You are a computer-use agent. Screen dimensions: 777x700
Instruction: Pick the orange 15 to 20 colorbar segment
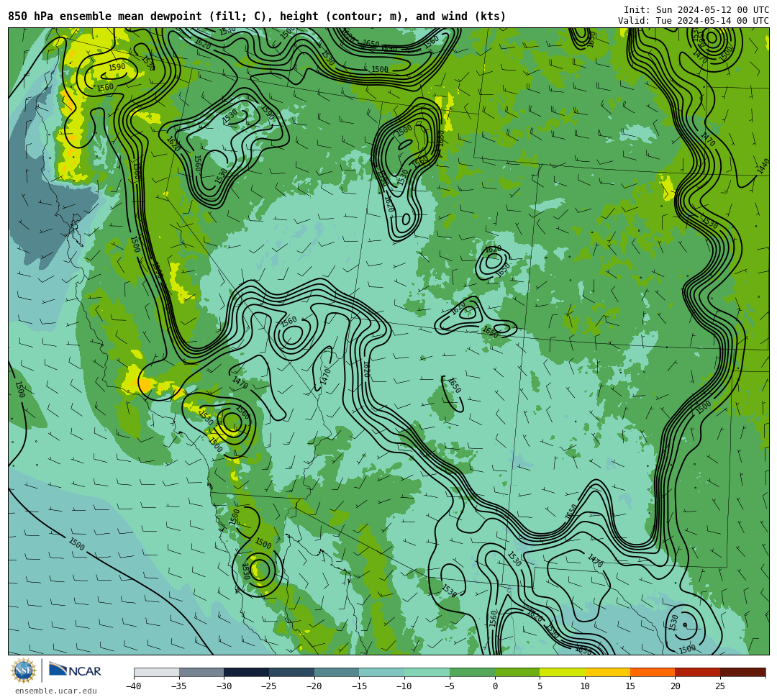click(x=653, y=672)
